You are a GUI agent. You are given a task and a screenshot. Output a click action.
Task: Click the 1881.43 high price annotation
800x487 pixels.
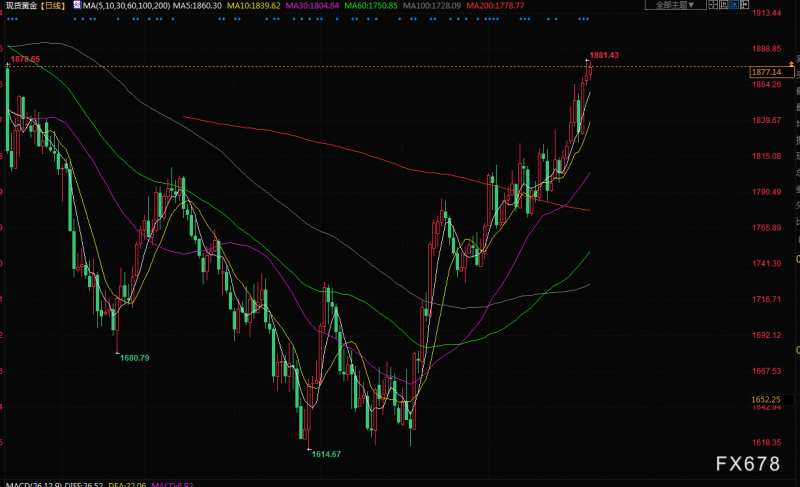(604, 55)
